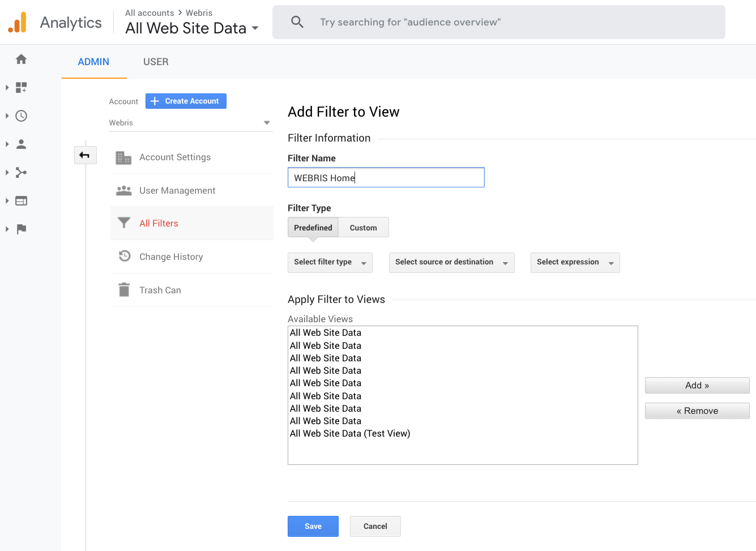Click the Filter Name text field
Screen dimensions: 756x551
coord(386,178)
